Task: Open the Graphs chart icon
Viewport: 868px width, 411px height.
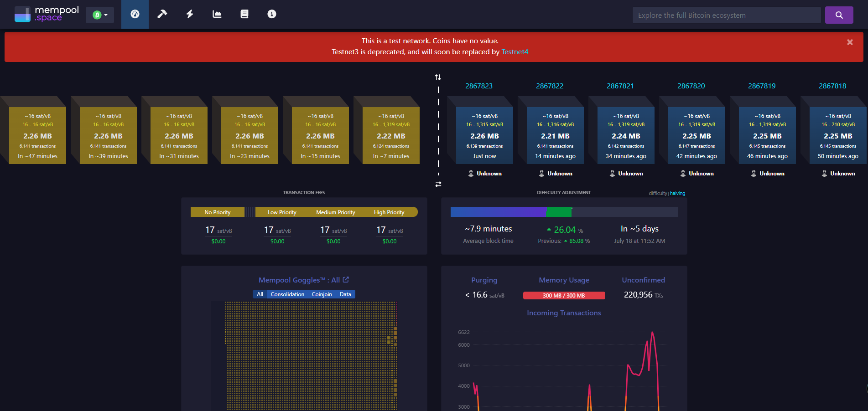Action: pyautogui.click(x=217, y=14)
